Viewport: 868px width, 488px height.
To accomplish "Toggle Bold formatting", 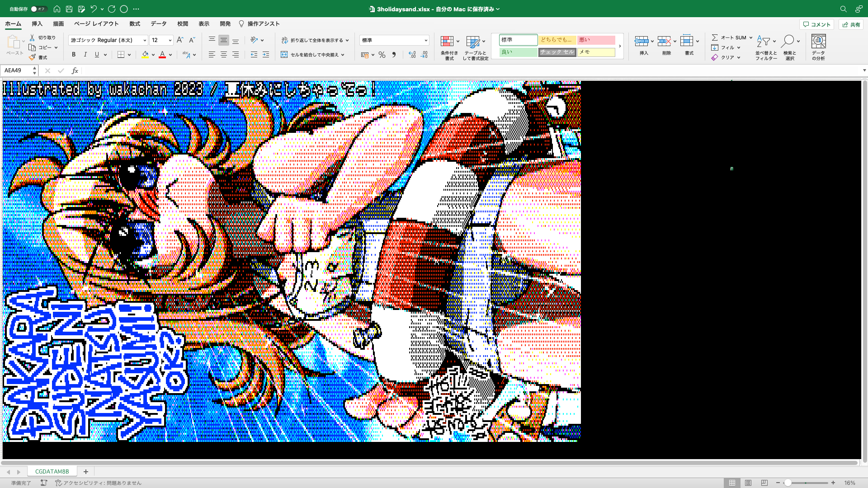I will 74,55.
